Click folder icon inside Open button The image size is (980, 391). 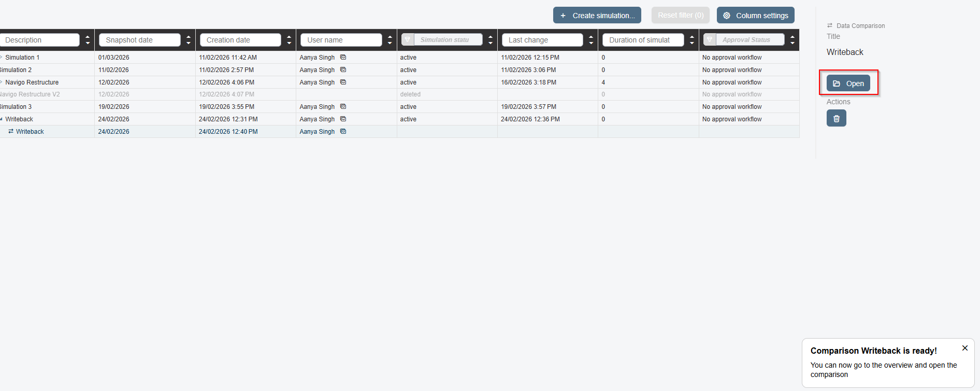(837, 83)
